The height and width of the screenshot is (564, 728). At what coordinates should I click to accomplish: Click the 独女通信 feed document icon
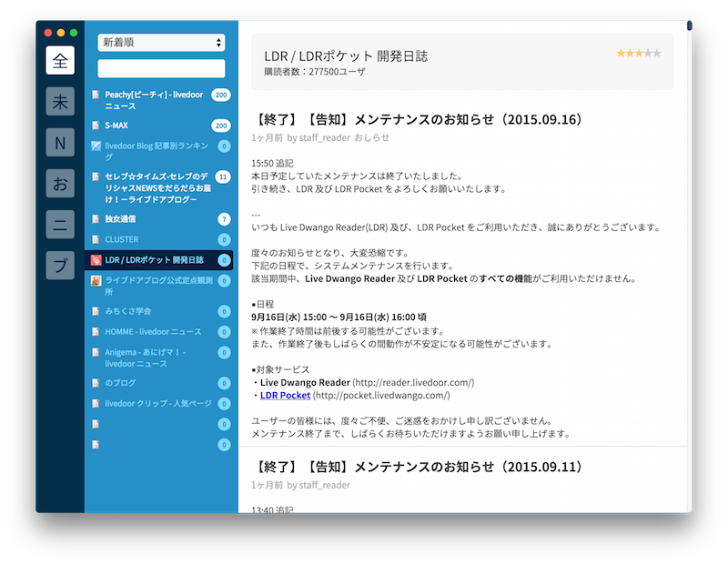click(96, 219)
